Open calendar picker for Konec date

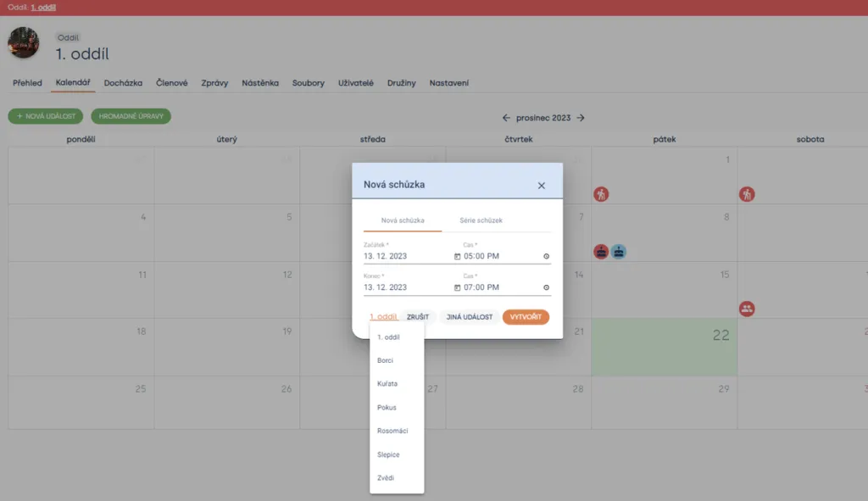click(x=457, y=287)
